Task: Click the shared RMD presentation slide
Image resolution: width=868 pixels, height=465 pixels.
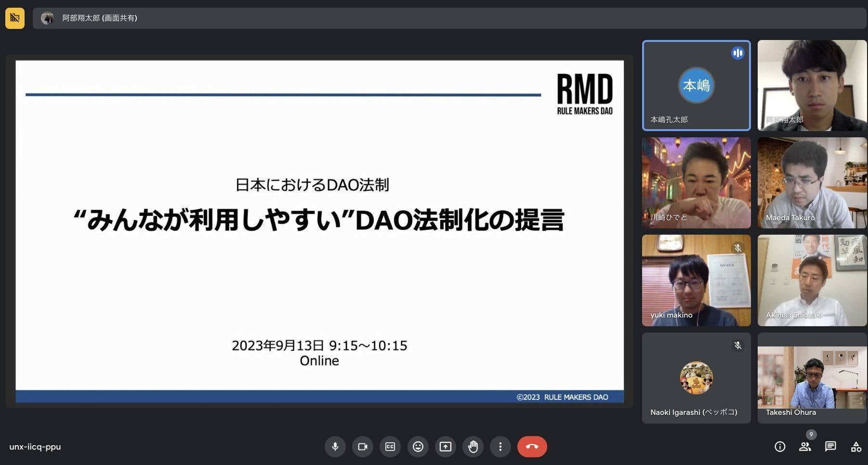Action: point(319,231)
